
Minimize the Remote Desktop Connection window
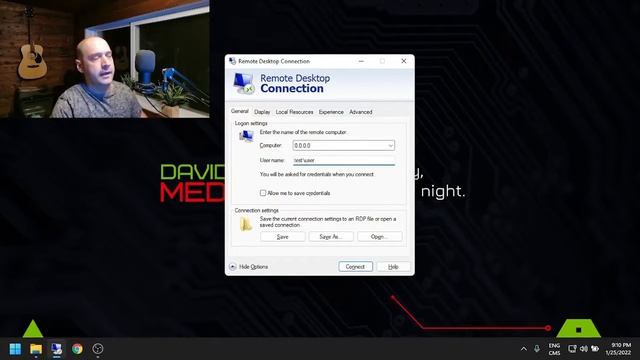click(361, 61)
